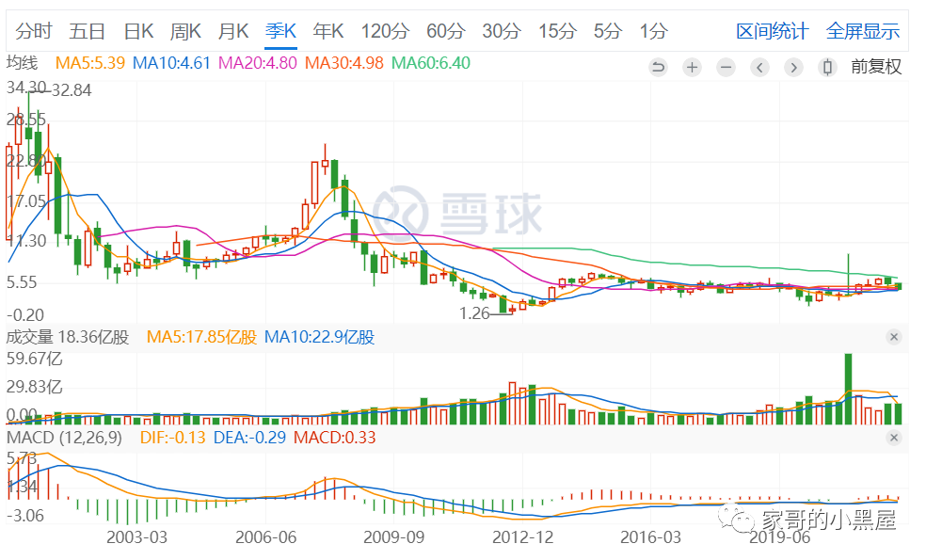Switch to the 分时 chart tab
The width and height of the screenshot is (926, 560).
[34, 31]
